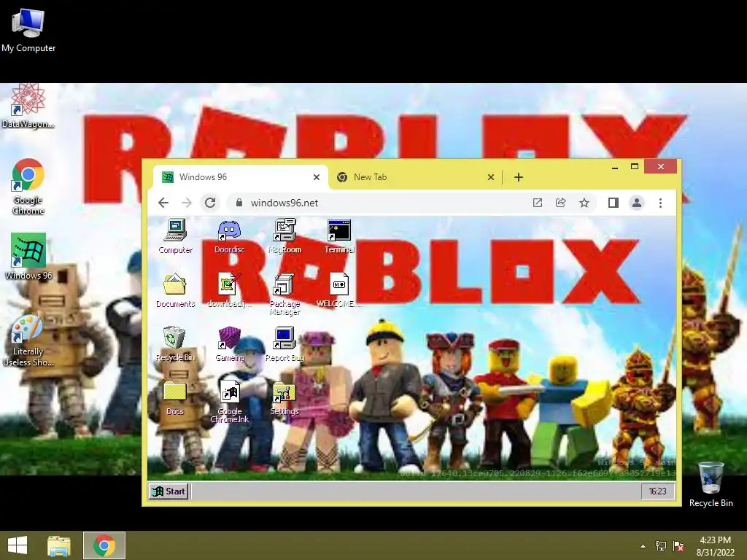This screenshot has height=560, width=747.
Task: Share this page via share icon
Action: [561, 203]
